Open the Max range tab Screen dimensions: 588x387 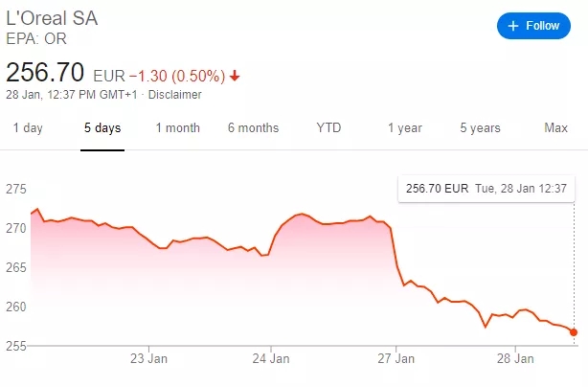pos(555,127)
